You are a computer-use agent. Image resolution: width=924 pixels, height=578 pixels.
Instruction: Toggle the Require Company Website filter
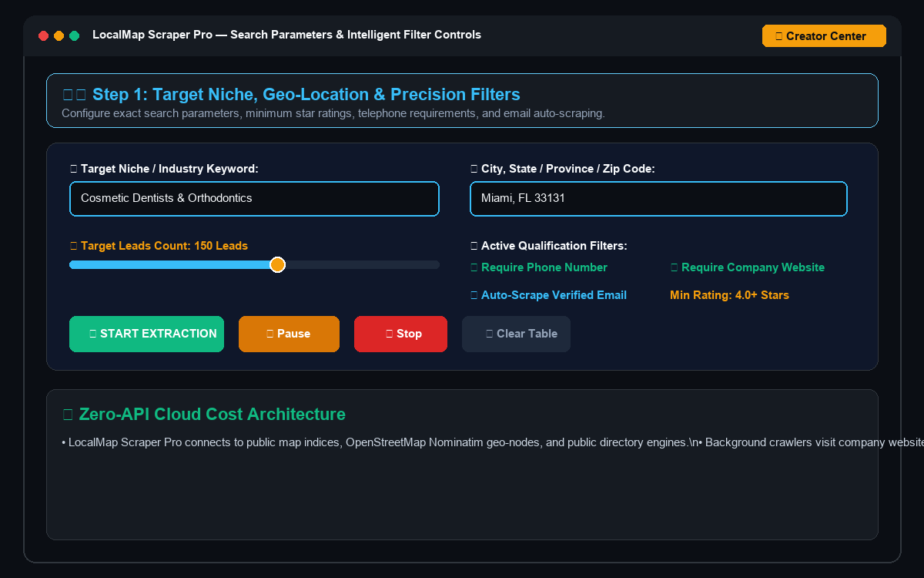click(747, 267)
